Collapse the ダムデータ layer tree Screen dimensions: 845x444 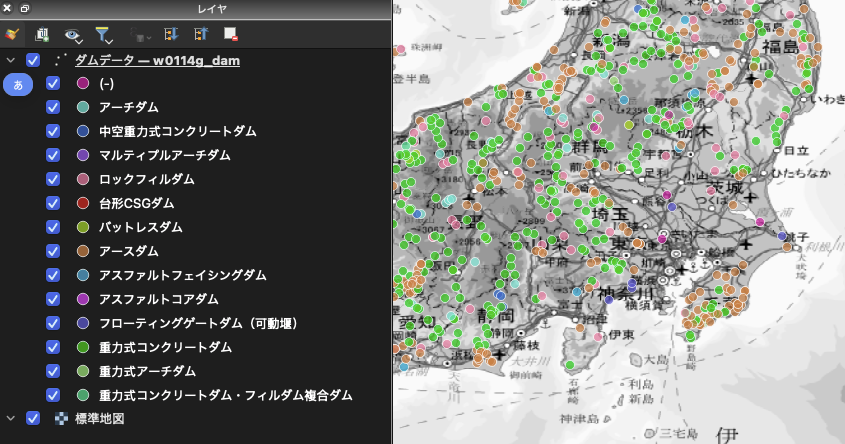pos(10,60)
